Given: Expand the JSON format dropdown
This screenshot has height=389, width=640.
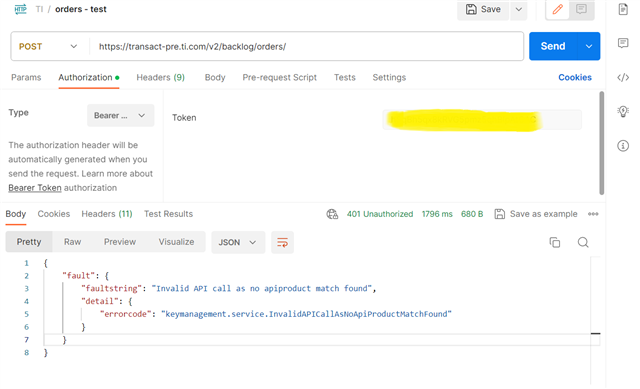Looking at the screenshot, I should point(238,242).
